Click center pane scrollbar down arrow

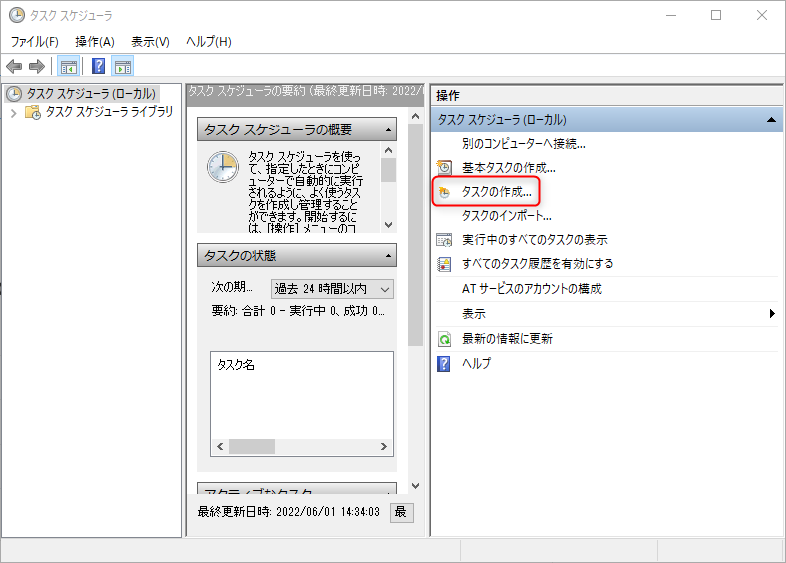coord(416,486)
